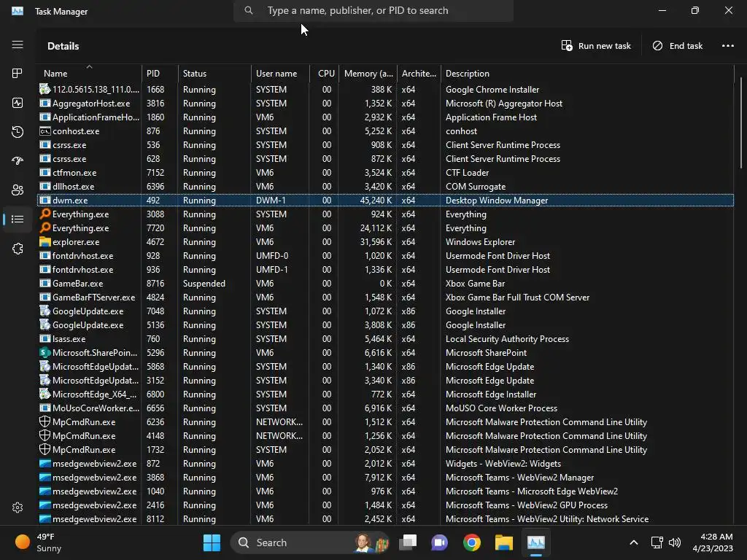The image size is (747, 560).
Task: Focus the name, publisher, or PID search box
Action: (x=373, y=10)
